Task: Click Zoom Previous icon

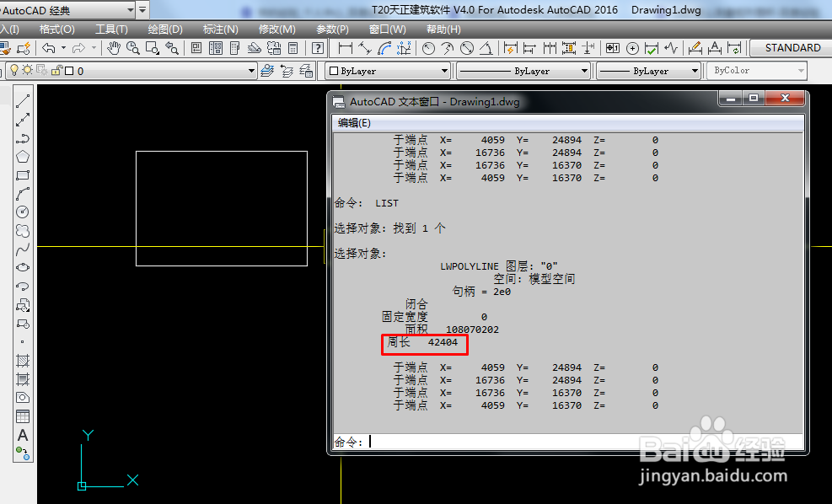Action: 171,48
